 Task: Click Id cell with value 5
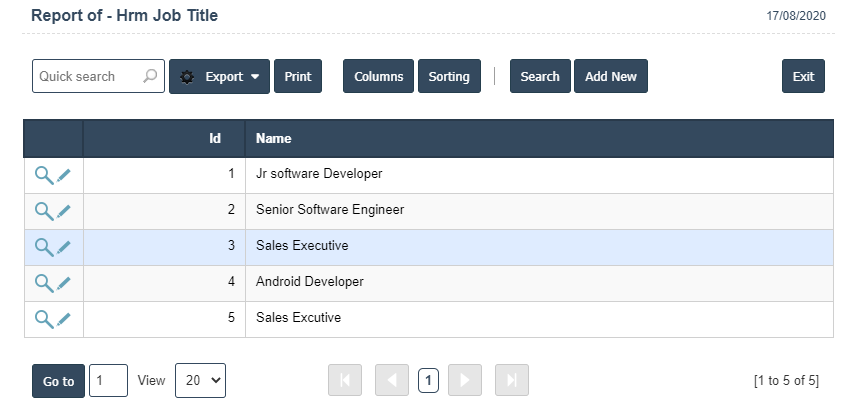click(164, 319)
